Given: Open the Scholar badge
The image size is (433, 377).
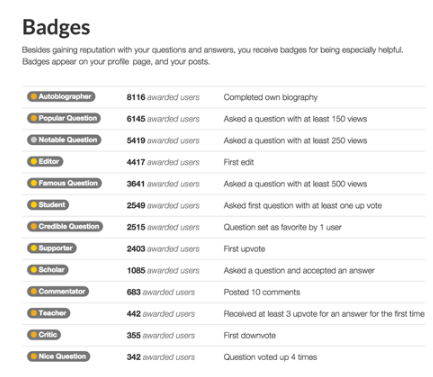Looking at the screenshot, I should coord(48,270).
